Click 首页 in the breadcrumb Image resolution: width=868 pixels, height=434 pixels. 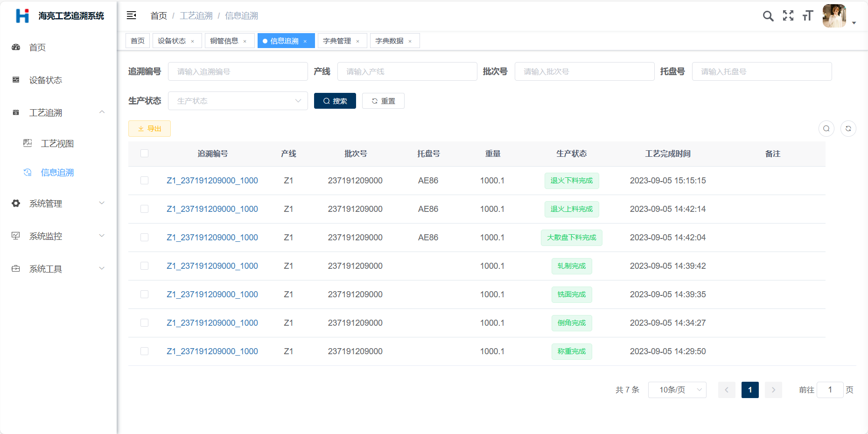tap(159, 16)
